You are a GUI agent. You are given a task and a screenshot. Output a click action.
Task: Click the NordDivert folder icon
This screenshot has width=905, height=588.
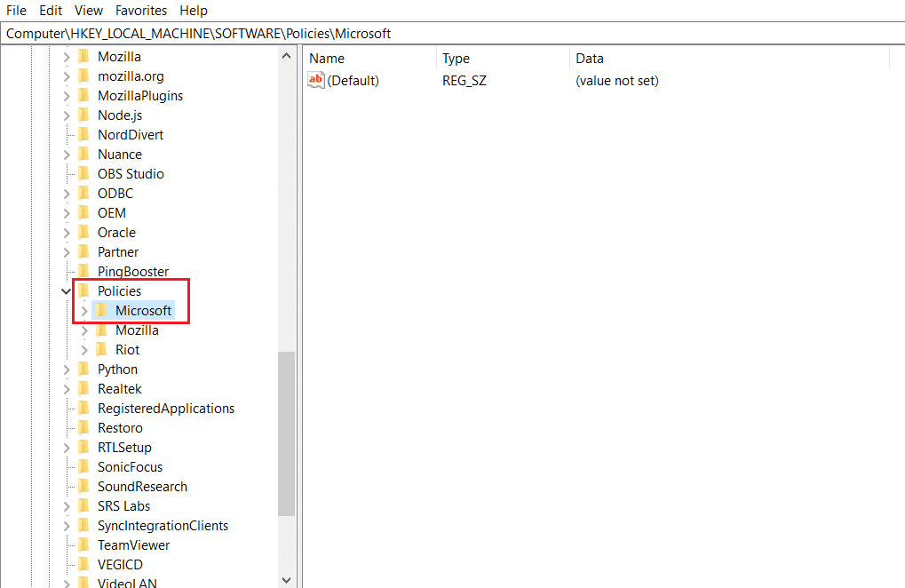tap(83, 134)
